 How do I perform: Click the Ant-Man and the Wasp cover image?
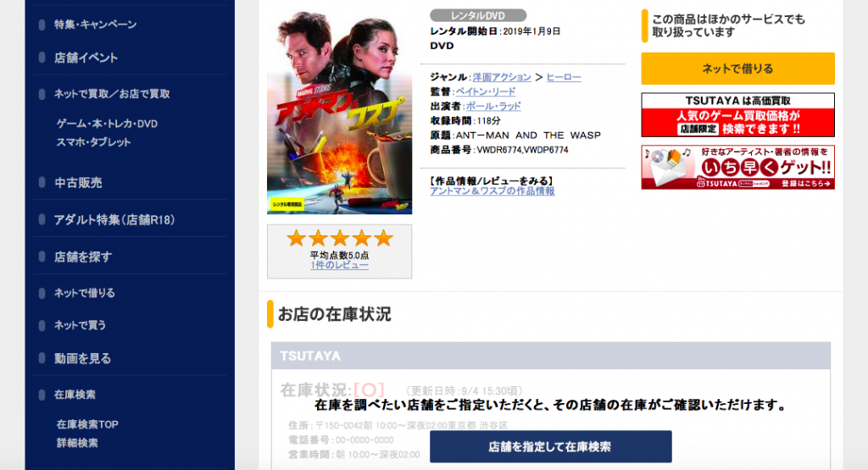[339, 111]
